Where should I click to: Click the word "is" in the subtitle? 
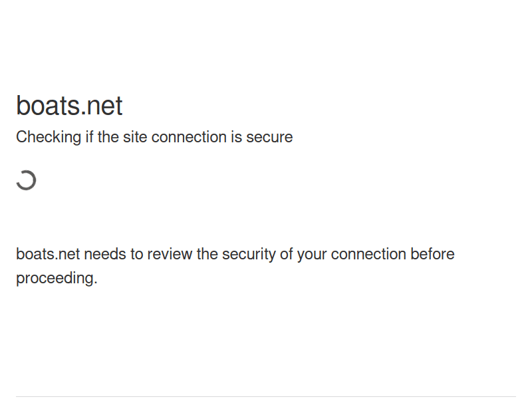click(x=237, y=138)
